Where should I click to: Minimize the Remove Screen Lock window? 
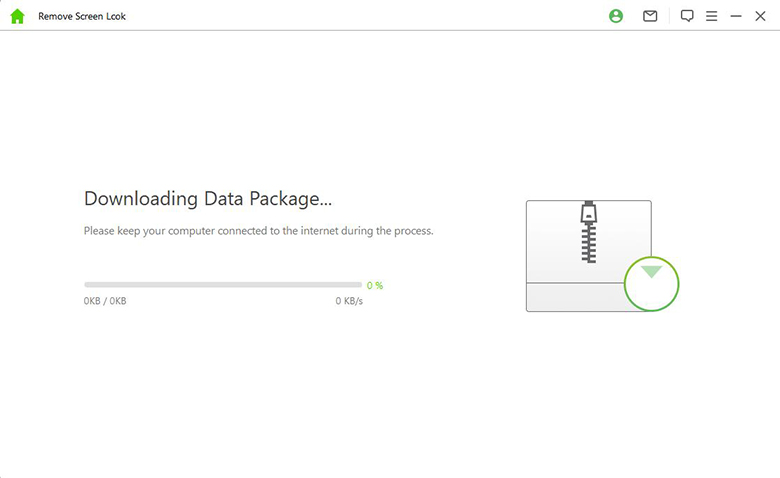point(736,16)
